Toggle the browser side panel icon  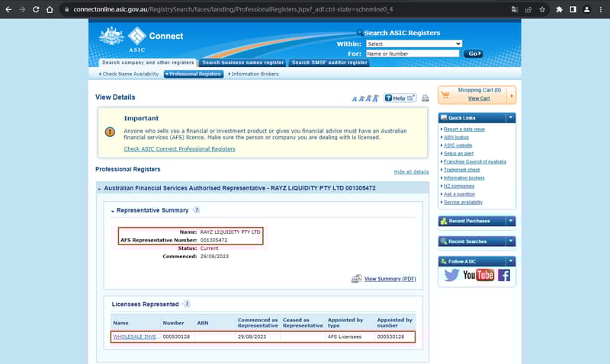click(573, 9)
